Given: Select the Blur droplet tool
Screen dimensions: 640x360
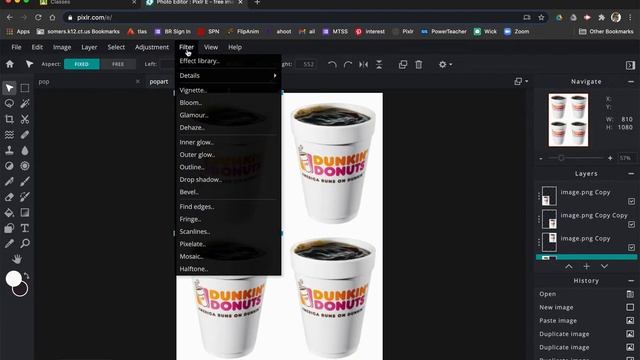Looking at the screenshot, I should click(x=25, y=150).
